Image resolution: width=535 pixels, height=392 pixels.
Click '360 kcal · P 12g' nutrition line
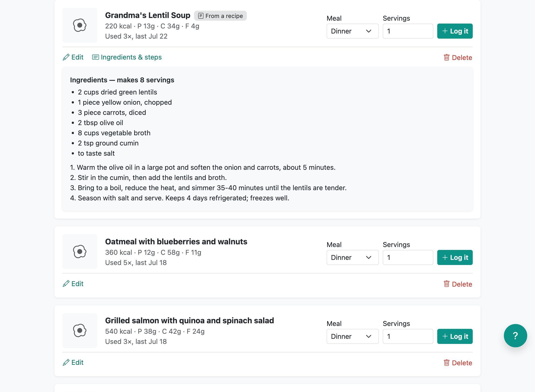(153, 252)
